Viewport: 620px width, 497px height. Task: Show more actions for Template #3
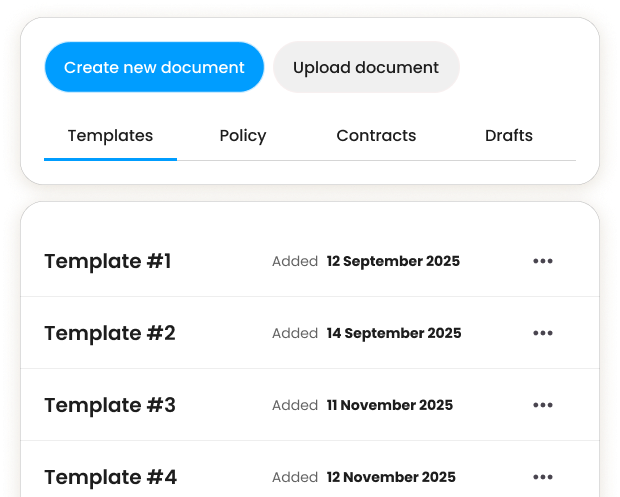point(543,405)
